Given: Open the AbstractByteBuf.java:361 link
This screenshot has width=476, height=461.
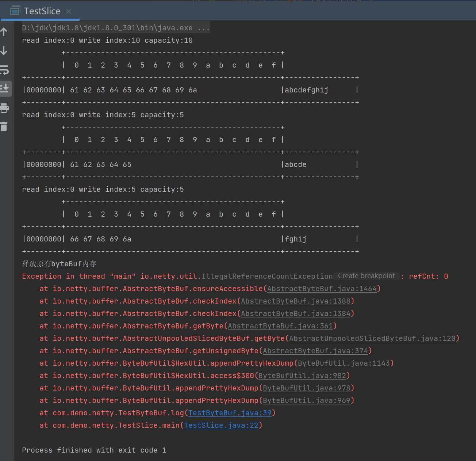Looking at the screenshot, I should coord(280,326).
